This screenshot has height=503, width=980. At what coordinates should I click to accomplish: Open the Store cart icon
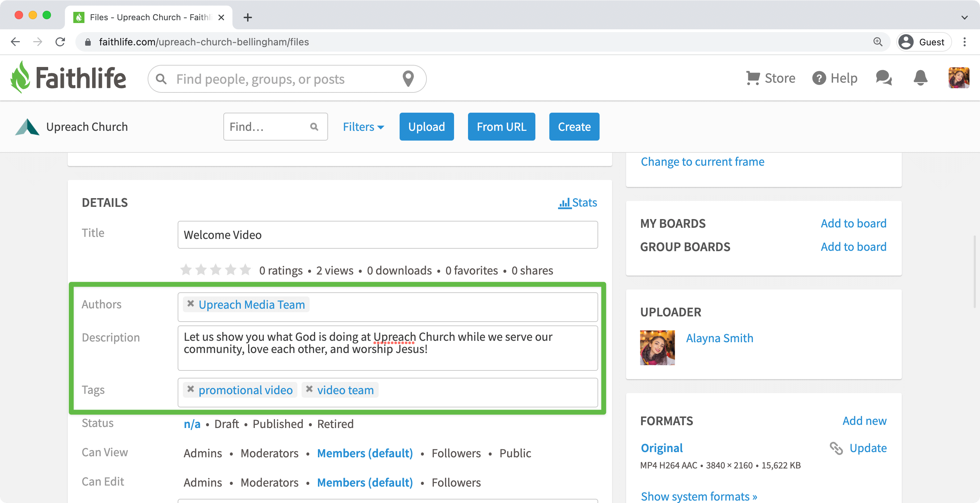click(752, 78)
